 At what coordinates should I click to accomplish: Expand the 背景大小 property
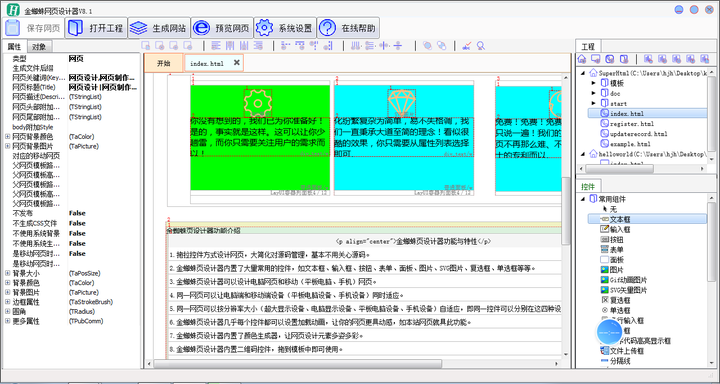pyautogui.click(x=7, y=273)
